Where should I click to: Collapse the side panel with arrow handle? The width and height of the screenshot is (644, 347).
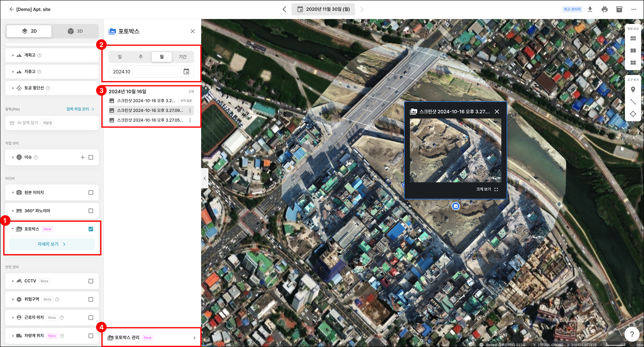point(205,178)
